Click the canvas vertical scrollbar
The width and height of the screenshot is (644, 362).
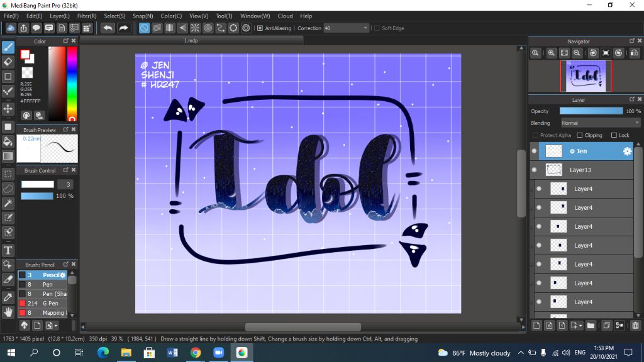[521, 184]
